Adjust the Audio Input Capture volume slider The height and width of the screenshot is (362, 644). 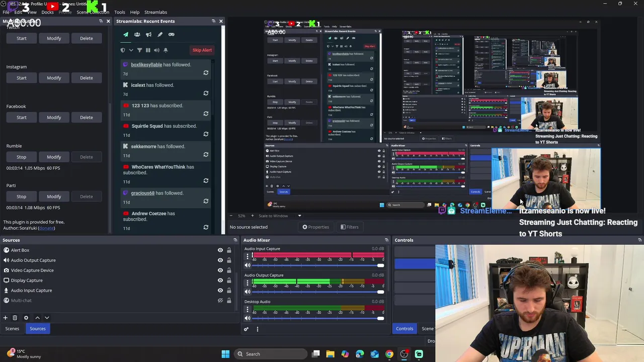(318, 265)
